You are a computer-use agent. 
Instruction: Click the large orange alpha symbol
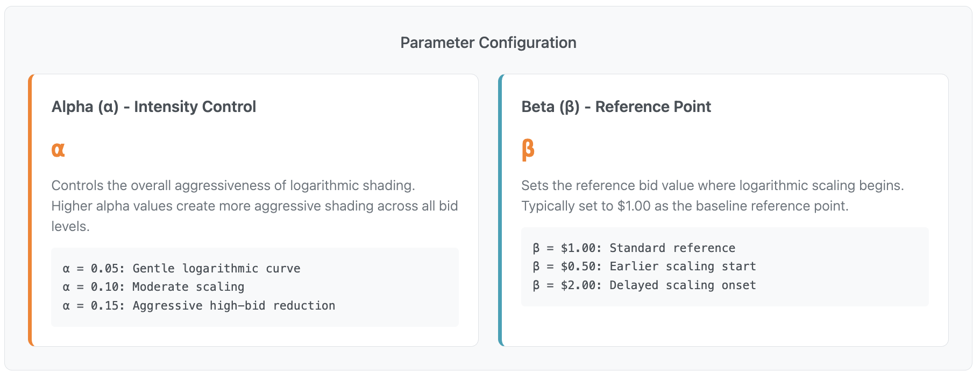click(x=58, y=149)
